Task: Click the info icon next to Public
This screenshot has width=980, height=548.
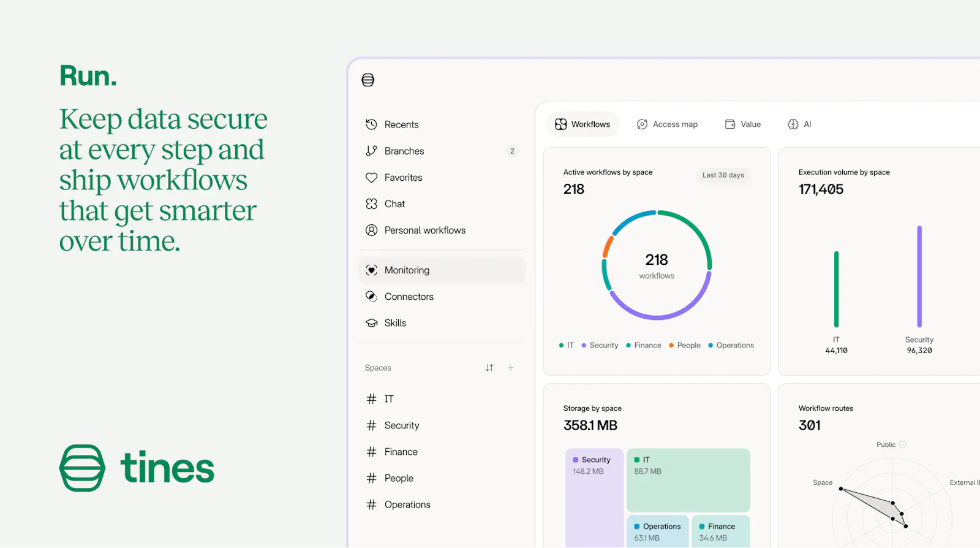Action: (x=902, y=444)
